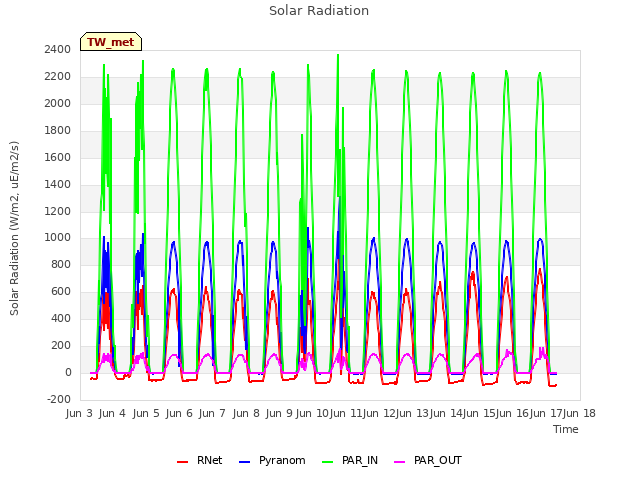640x480 pixels.
Task: Click the Jun 18 x-axis date label
Action: 579,413
